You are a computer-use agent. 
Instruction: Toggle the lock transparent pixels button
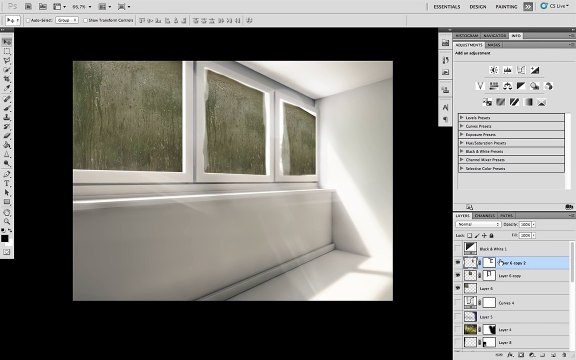coord(470,235)
